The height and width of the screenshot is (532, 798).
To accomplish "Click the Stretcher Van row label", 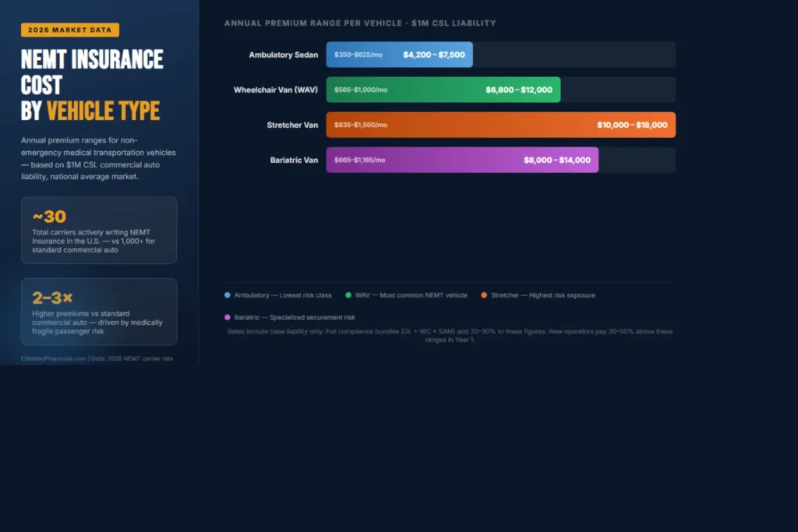I will click(x=292, y=125).
